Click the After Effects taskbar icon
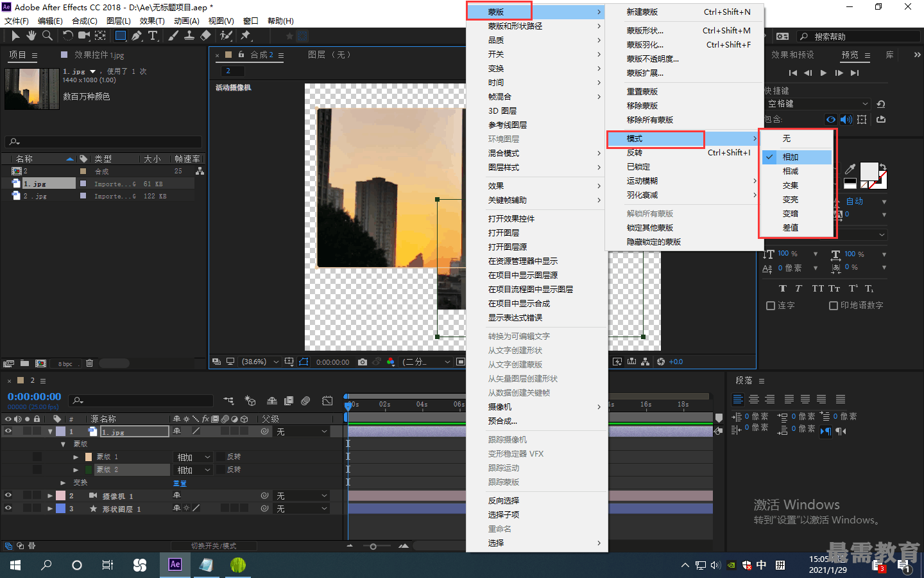 pos(175,565)
